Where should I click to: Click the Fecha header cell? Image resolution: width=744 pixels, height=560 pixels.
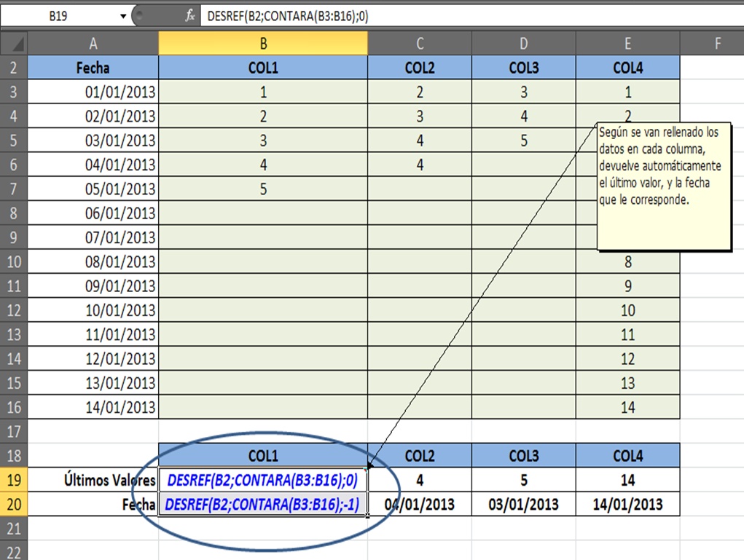(93, 68)
